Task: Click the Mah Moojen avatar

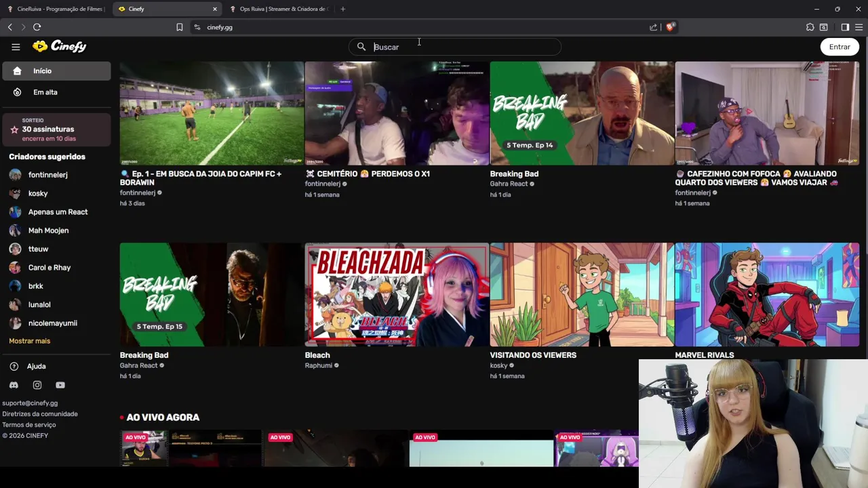Action: coord(15,230)
